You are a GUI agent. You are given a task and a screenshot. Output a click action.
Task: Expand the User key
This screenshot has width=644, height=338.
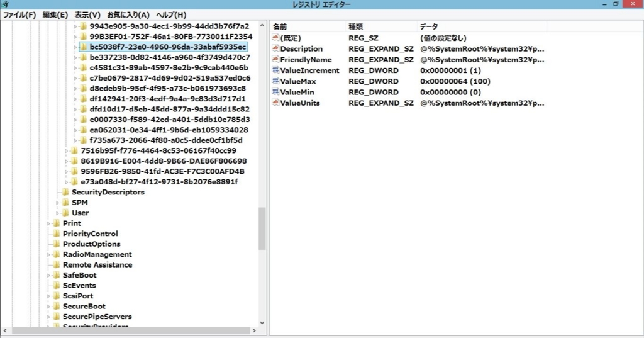(x=57, y=213)
